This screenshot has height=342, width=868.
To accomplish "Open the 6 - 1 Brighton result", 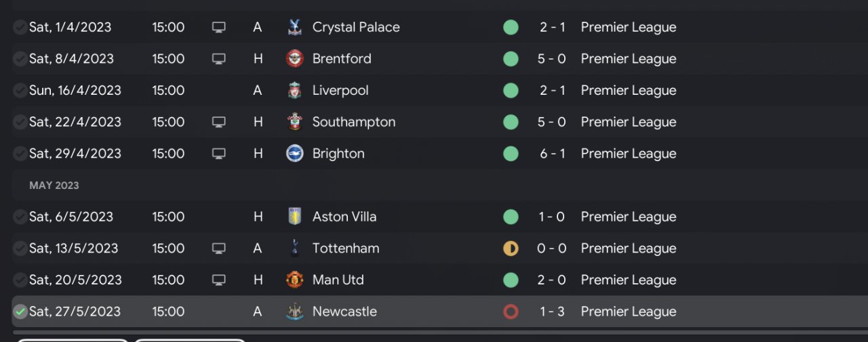I will point(551,154).
